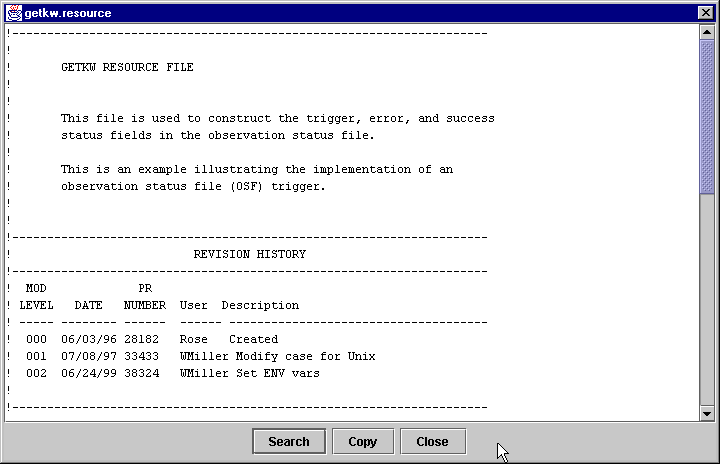
Task: Click the Search button
Action: point(289,441)
